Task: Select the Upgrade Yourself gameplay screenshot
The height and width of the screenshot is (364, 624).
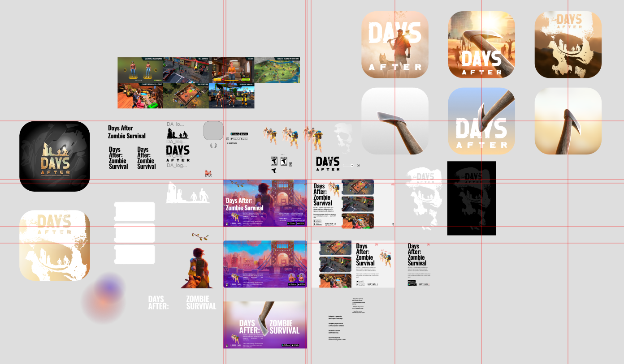Action: coord(232,95)
